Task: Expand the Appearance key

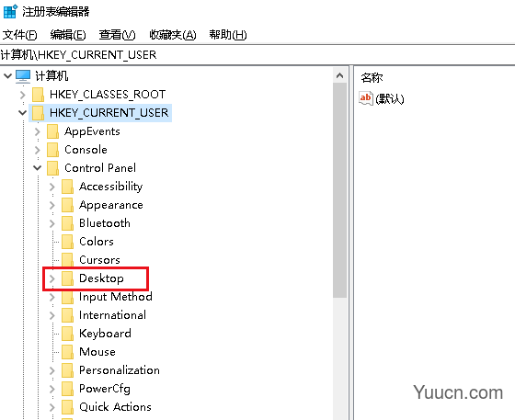Action: [51, 205]
